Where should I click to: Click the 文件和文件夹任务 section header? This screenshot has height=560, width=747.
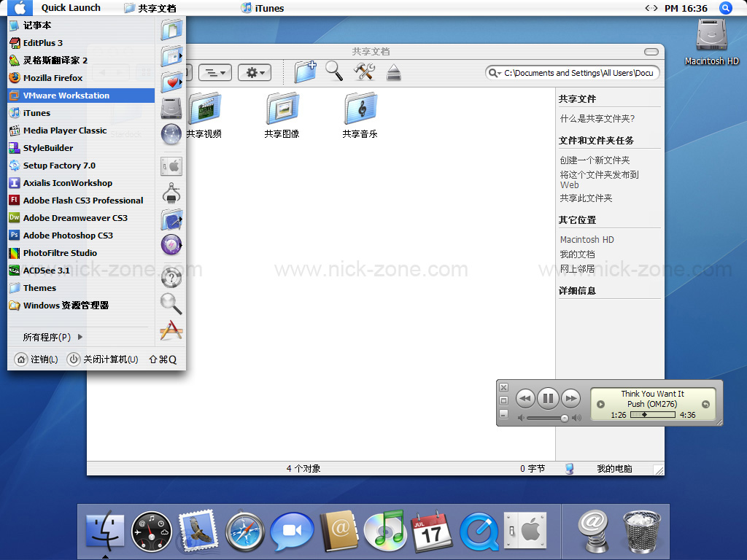[x=597, y=141]
